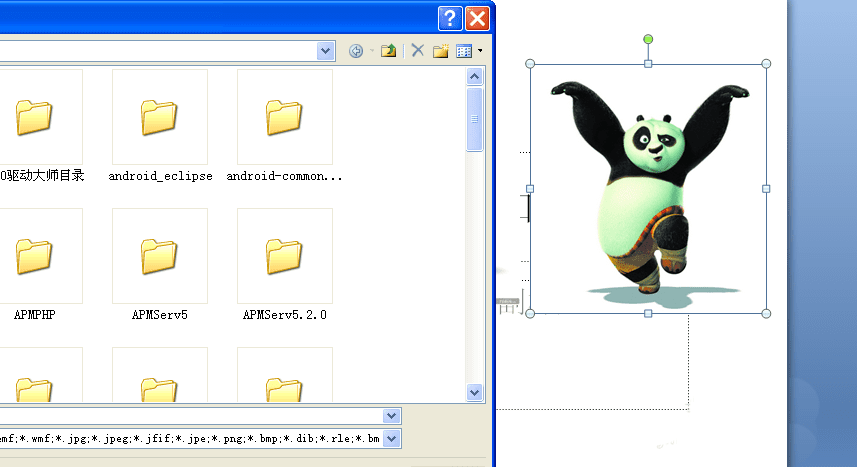Click the bottom-left corner resize handle
Screen dimensions: 857x467
[530, 314]
